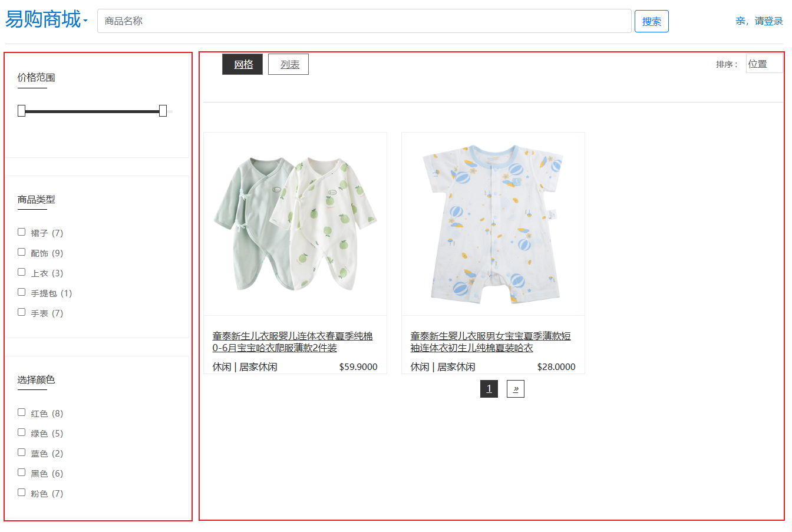Open the 童泰新生儿衣服婴儿连体衣 product title link
This screenshot has width=792, height=532.
click(292, 342)
